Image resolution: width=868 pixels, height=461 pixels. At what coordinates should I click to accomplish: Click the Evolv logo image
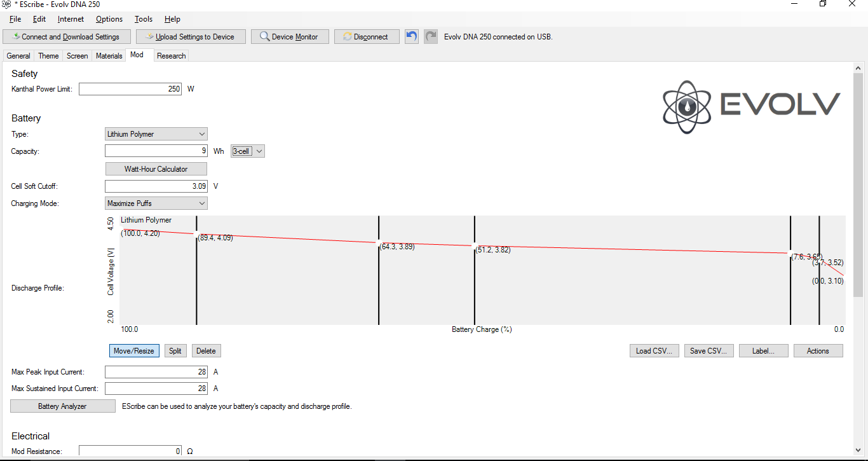click(751, 106)
